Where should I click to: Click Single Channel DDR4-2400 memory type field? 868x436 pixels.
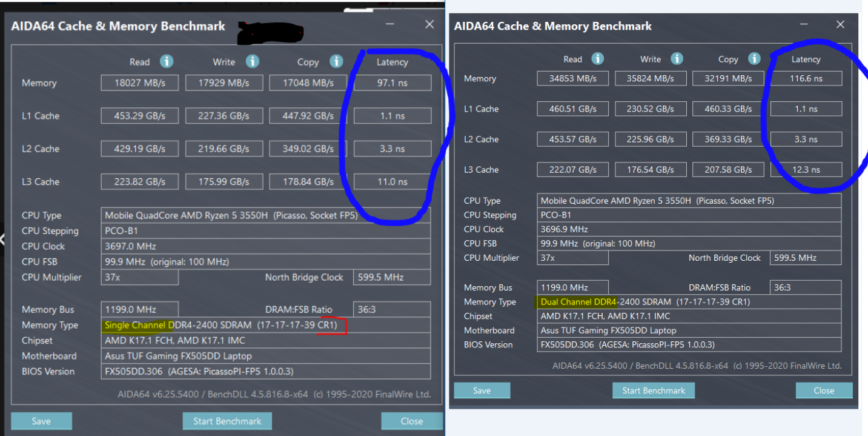pyautogui.click(x=266, y=325)
